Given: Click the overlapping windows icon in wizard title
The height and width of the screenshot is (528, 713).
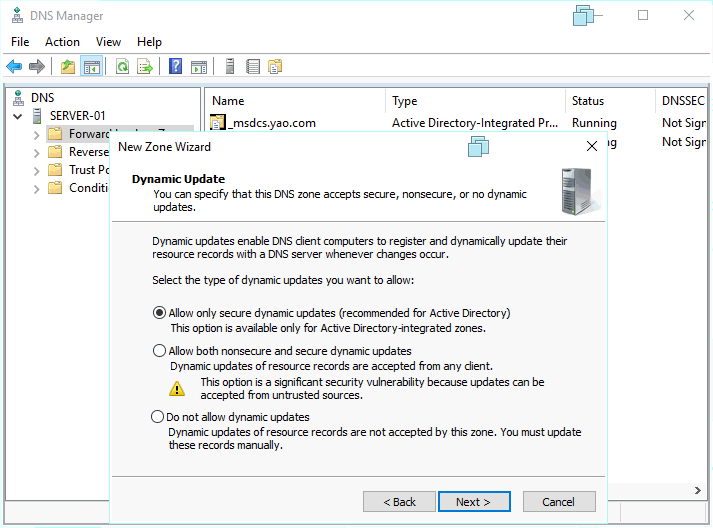Looking at the screenshot, I should (478, 146).
